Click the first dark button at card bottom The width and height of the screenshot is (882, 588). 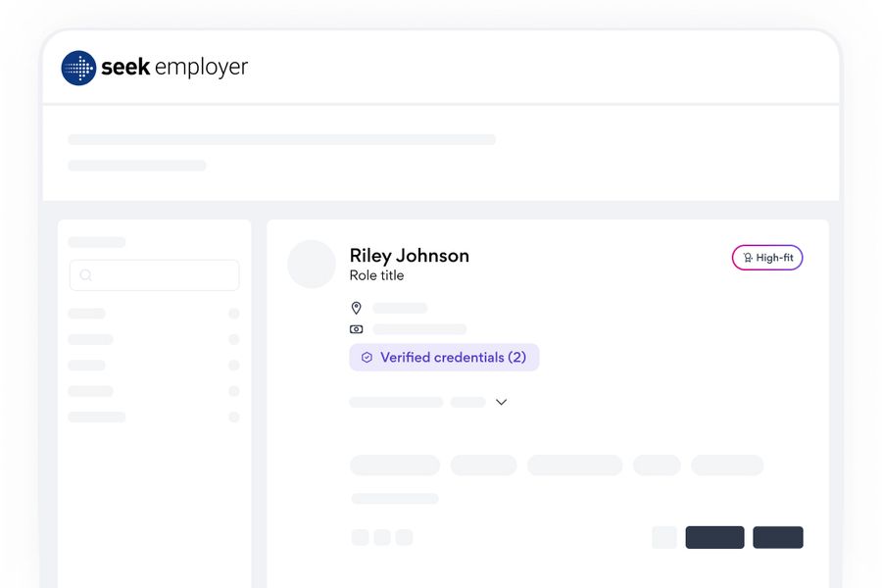715,537
